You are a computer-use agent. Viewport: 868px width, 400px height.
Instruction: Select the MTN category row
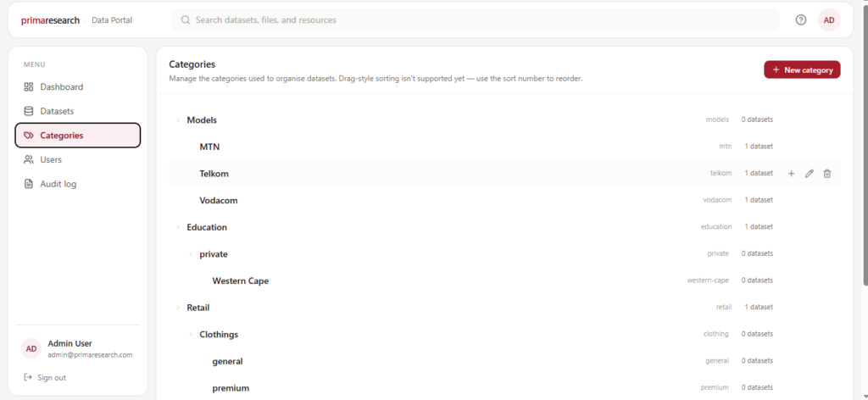504,147
